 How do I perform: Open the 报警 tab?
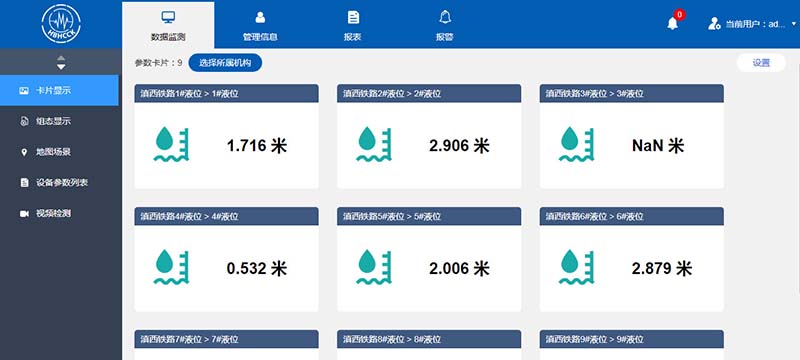[x=444, y=24]
